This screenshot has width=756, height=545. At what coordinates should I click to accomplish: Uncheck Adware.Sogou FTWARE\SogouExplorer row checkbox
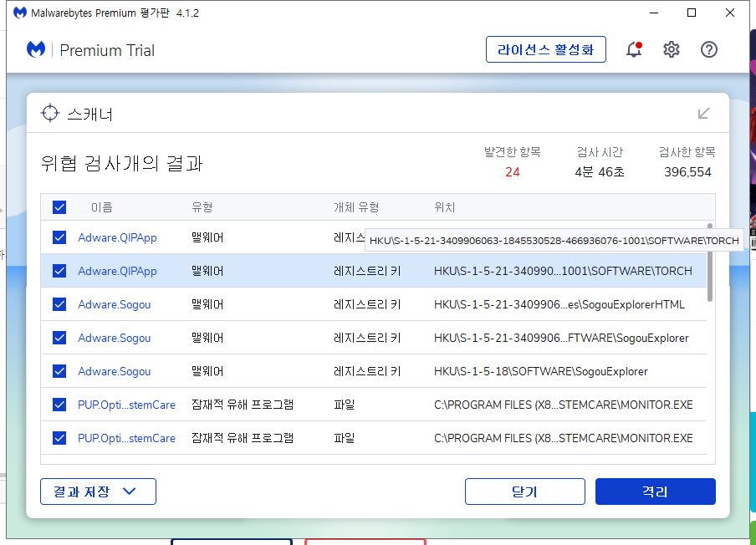pos(59,338)
